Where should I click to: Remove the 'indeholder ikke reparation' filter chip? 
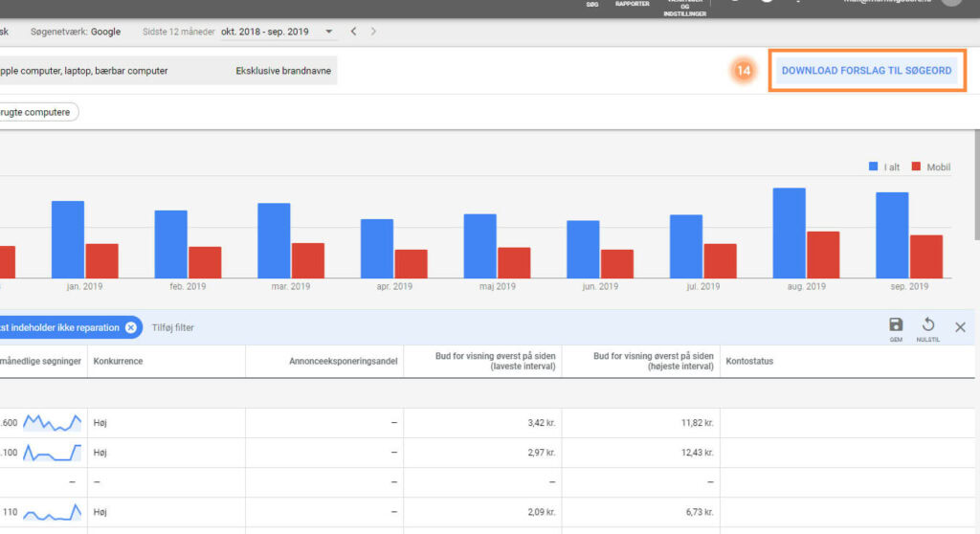pyautogui.click(x=131, y=327)
